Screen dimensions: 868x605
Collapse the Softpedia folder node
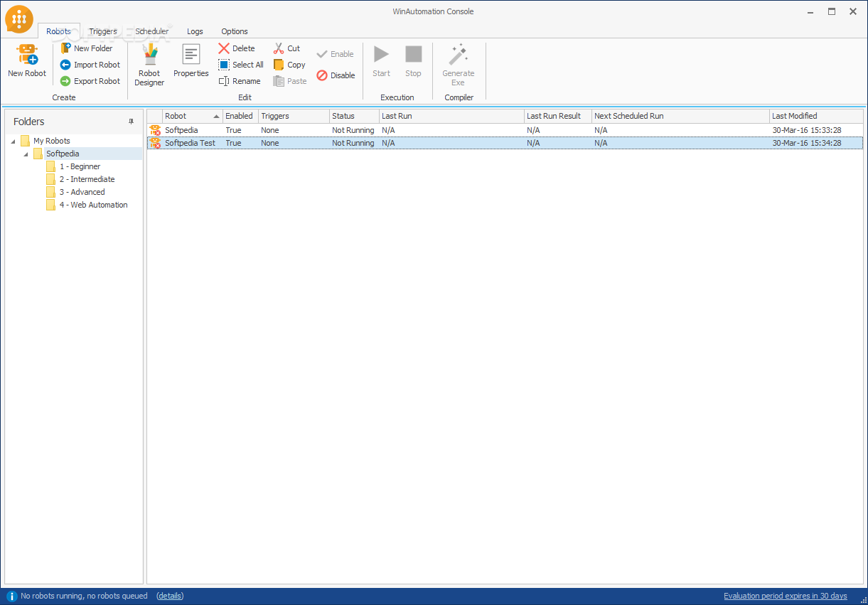click(26, 154)
